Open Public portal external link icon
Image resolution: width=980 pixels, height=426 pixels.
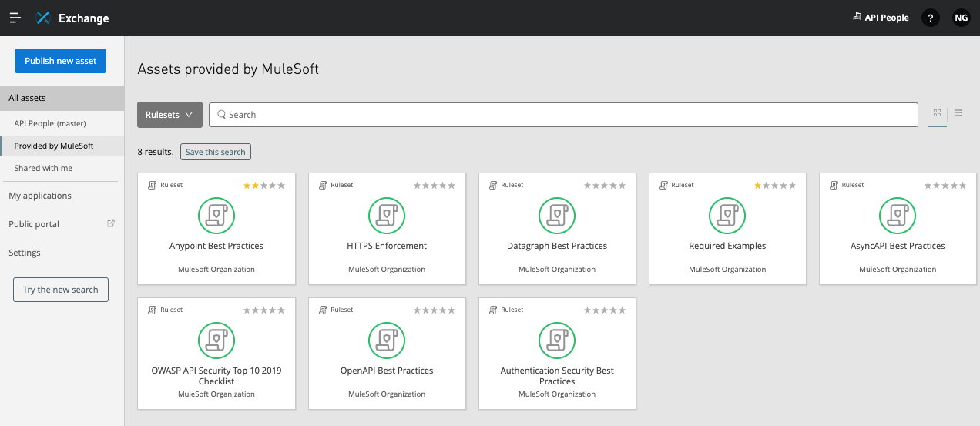(x=111, y=223)
